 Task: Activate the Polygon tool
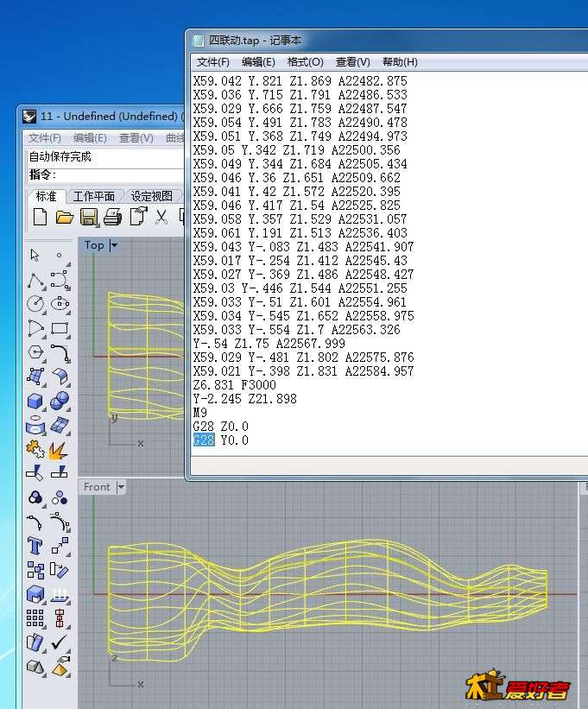[35, 352]
